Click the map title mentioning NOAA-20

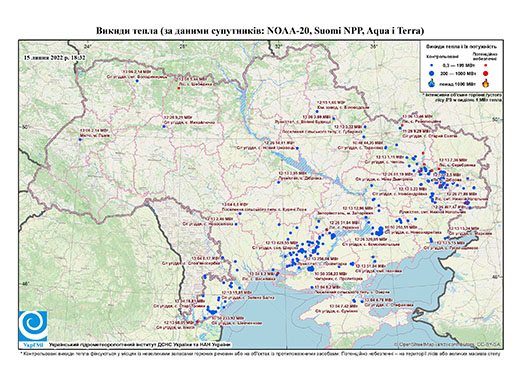(260, 31)
